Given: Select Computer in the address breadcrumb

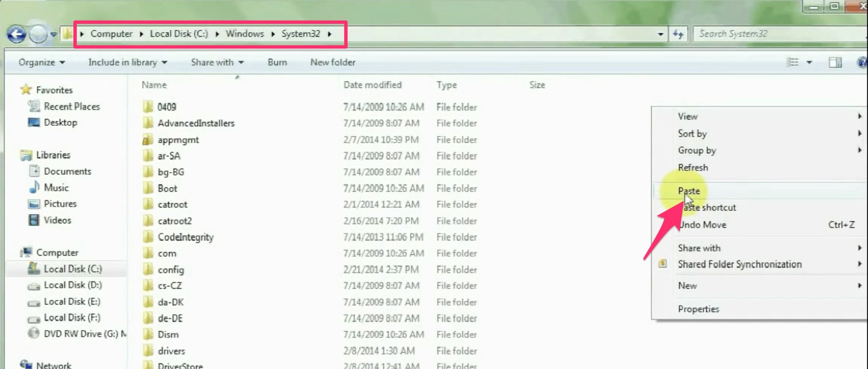Looking at the screenshot, I should tap(111, 34).
